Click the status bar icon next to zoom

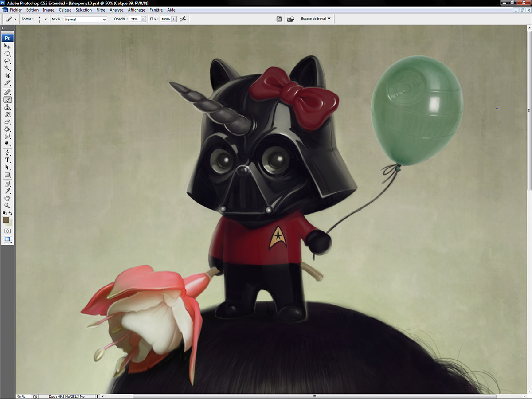tap(35, 396)
